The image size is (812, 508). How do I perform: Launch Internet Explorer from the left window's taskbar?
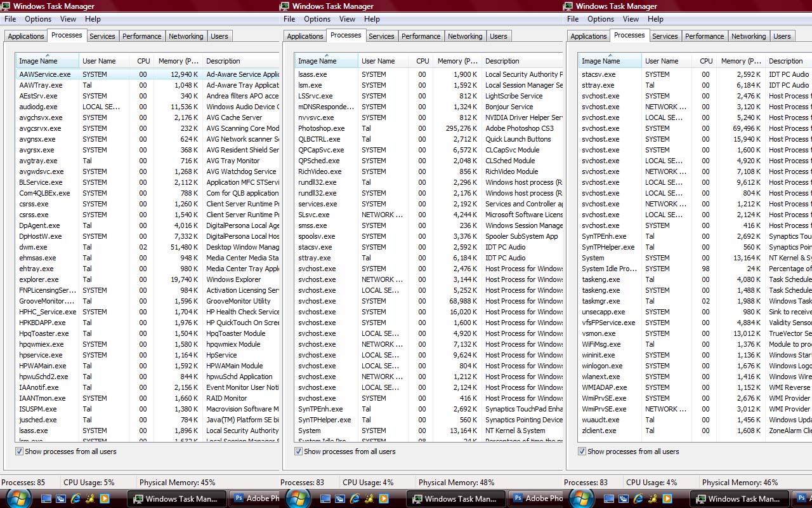tap(75, 499)
